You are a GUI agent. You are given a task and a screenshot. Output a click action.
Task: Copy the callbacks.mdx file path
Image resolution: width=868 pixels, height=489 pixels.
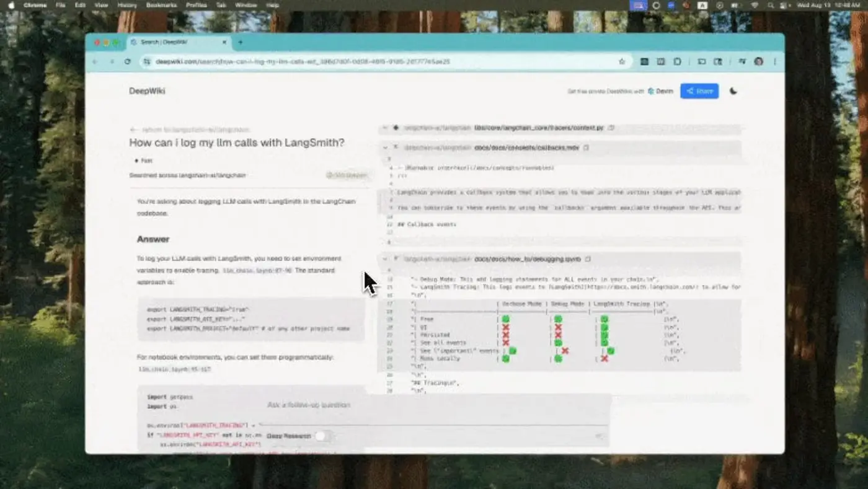(x=586, y=148)
